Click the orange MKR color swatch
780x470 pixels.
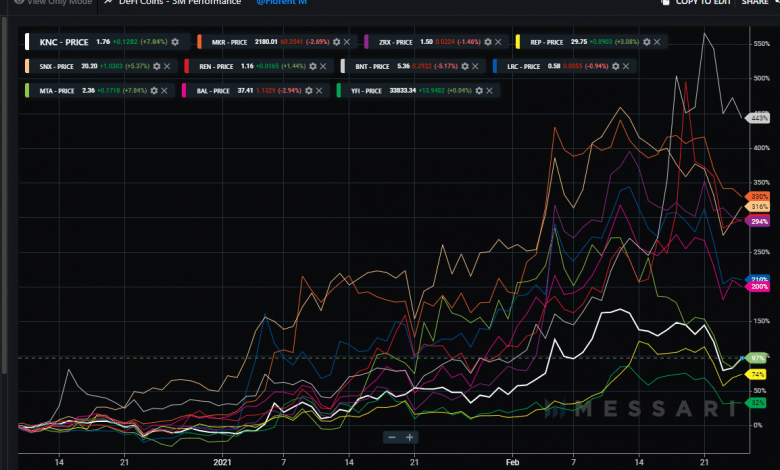point(199,42)
